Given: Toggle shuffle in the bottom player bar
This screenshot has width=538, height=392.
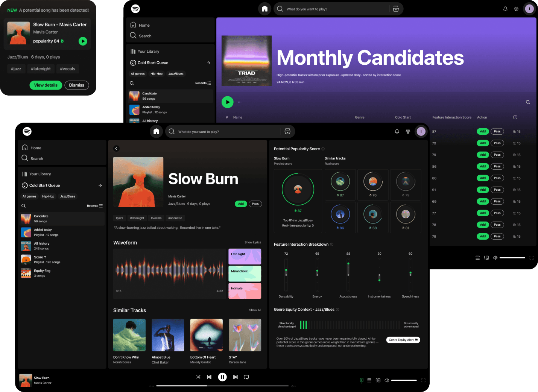Looking at the screenshot, I should [x=198, y=377].
